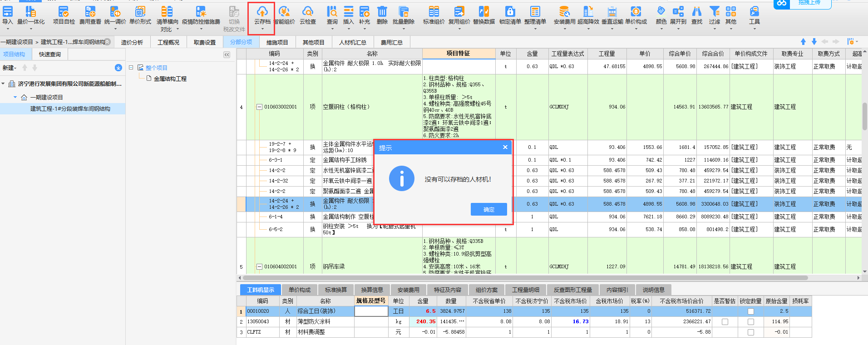Click the 补充 supplement icon
This screenshot has height=345, width=868.
pos(365,11)
